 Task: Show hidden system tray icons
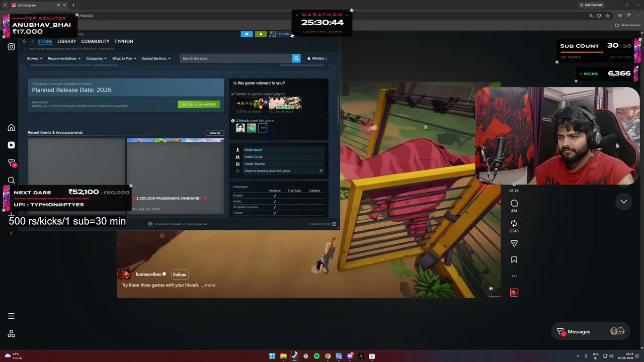[578, 356]
